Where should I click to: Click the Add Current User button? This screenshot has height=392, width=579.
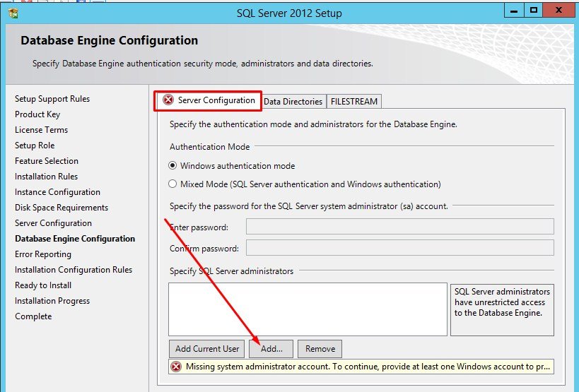[x=206, y=349]
